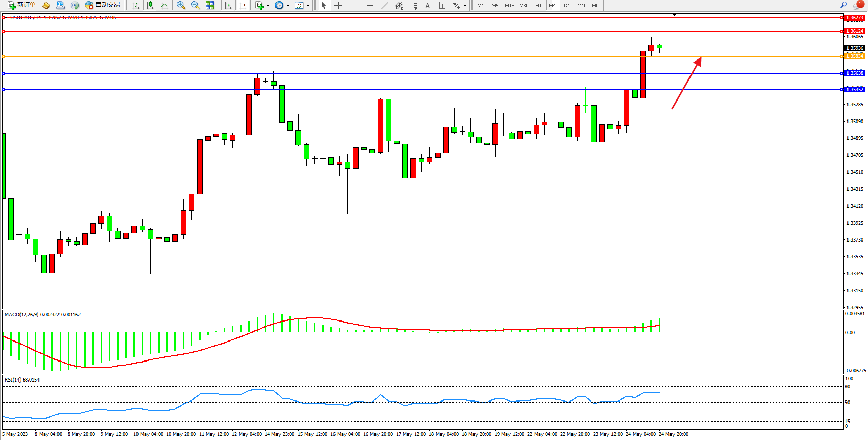Choose the Fibonacci retracement tool
868x441 pixels.
point(413,5)
